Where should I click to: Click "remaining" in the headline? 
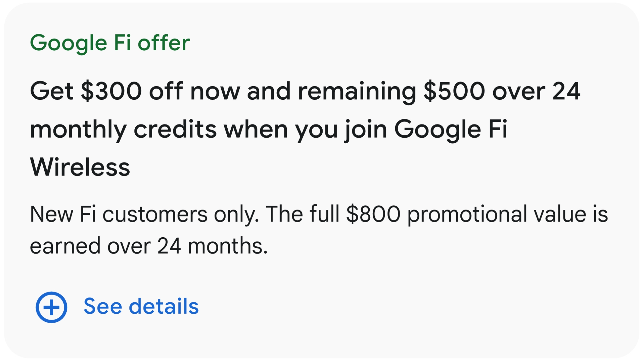point(357,91)
